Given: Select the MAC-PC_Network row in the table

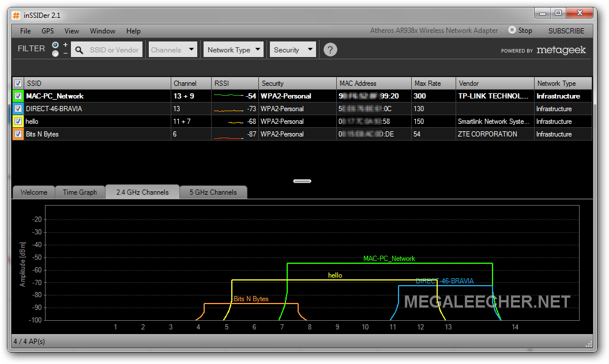Looking at the screenshot, I should [302, 96].
